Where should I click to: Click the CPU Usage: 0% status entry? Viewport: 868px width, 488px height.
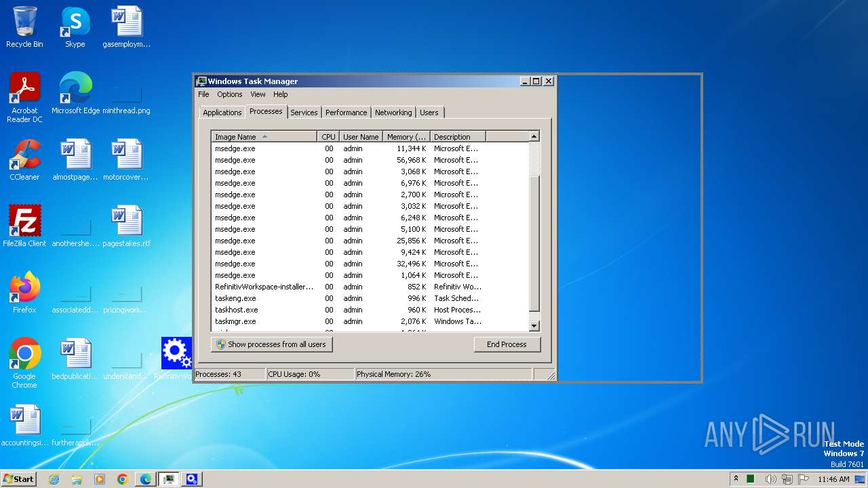point(310,374)
